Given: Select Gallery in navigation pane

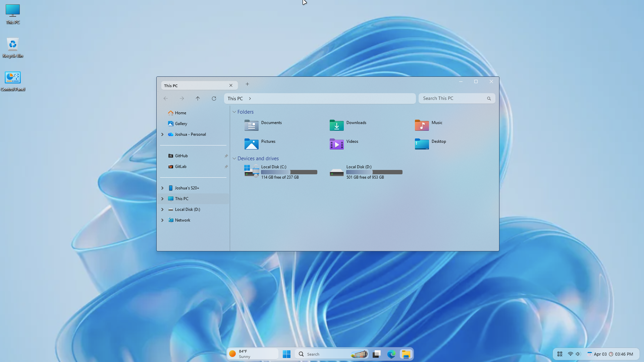Looking at the screenshot, I should 181,124.
